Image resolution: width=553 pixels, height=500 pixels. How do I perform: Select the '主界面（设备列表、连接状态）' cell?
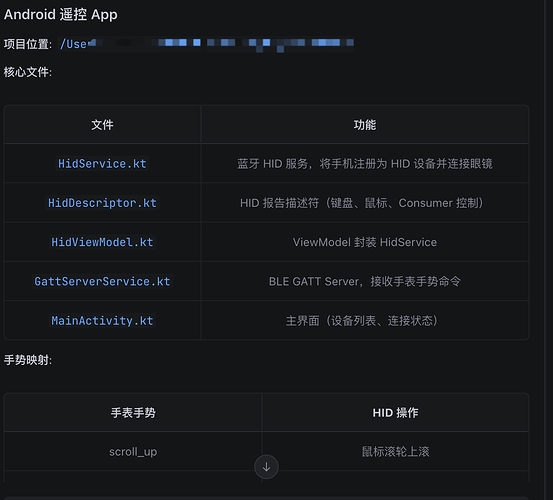pyautogui.click(x=365, y=321)
